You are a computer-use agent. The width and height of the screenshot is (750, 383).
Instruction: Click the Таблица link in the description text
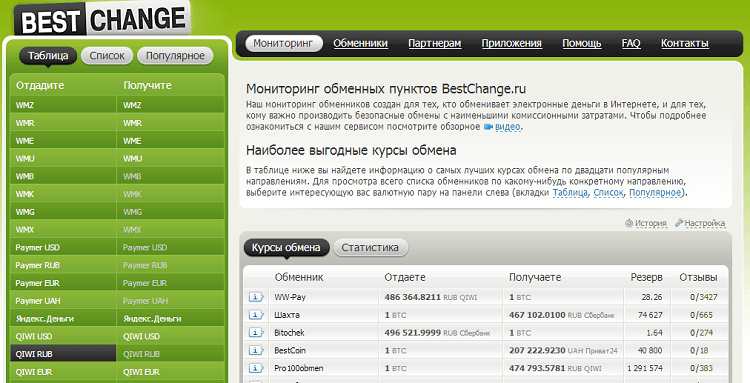click(x=570, y=193)
